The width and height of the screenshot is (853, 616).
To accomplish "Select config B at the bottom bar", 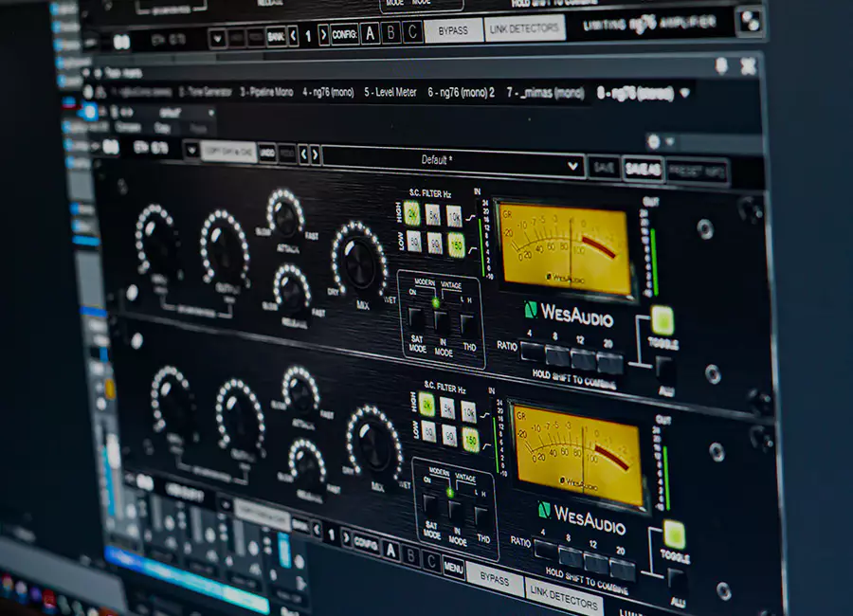I will tap(410, 555).
